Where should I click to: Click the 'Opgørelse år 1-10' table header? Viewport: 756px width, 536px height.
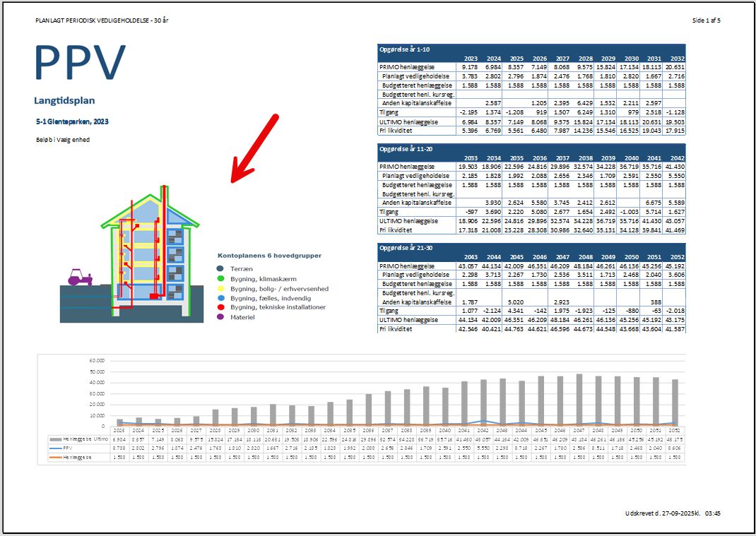tap(404, 49)
